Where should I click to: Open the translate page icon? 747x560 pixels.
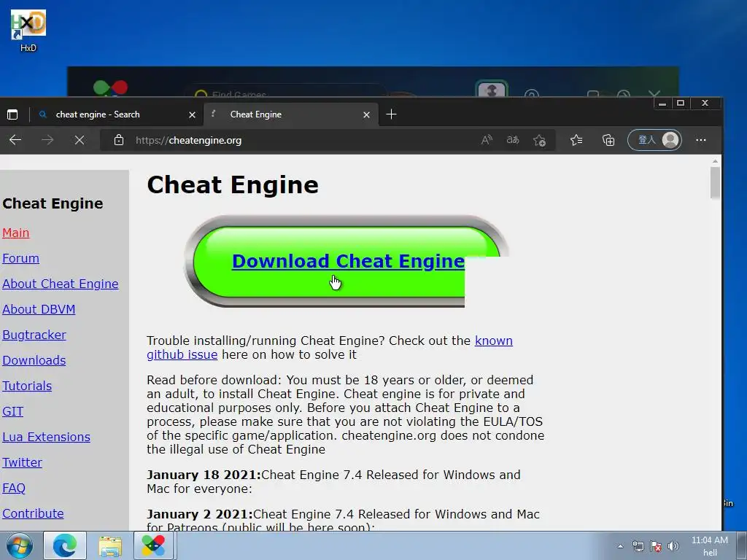pos(513,140)
